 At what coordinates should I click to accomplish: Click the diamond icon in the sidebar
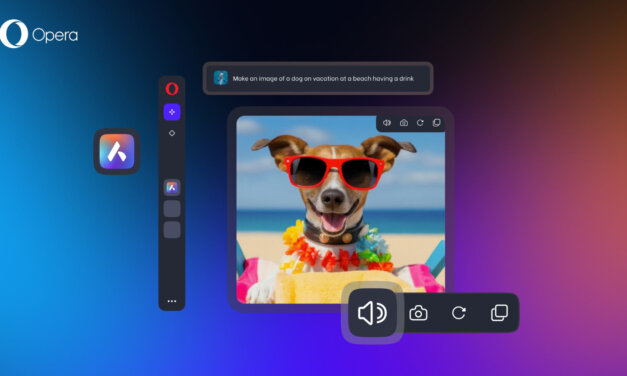(x=172, y=133)
